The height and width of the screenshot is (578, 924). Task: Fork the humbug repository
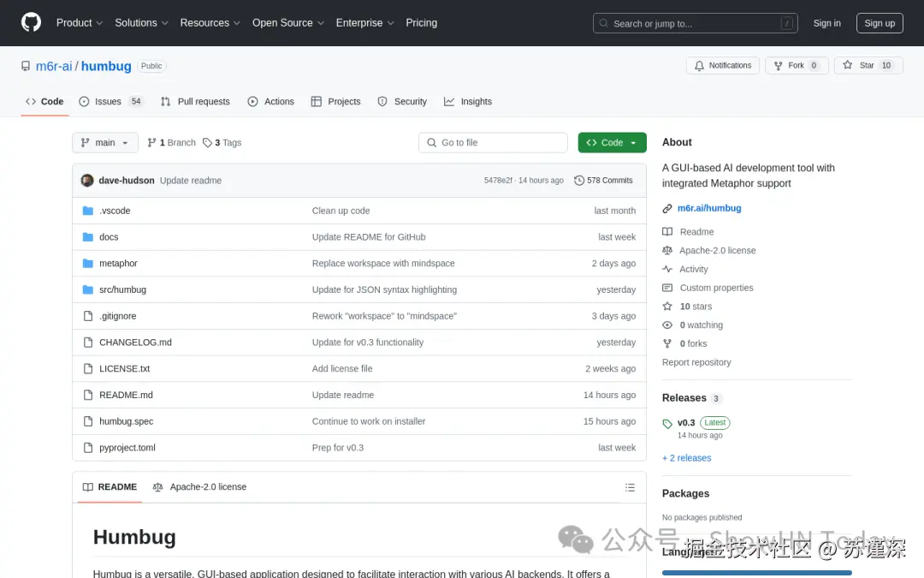click(x=797, y=65)
